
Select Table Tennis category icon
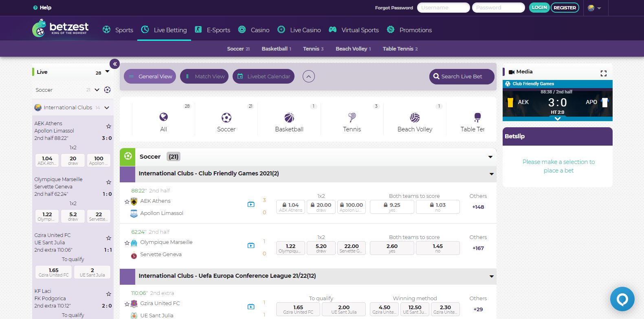pos(477,118)
